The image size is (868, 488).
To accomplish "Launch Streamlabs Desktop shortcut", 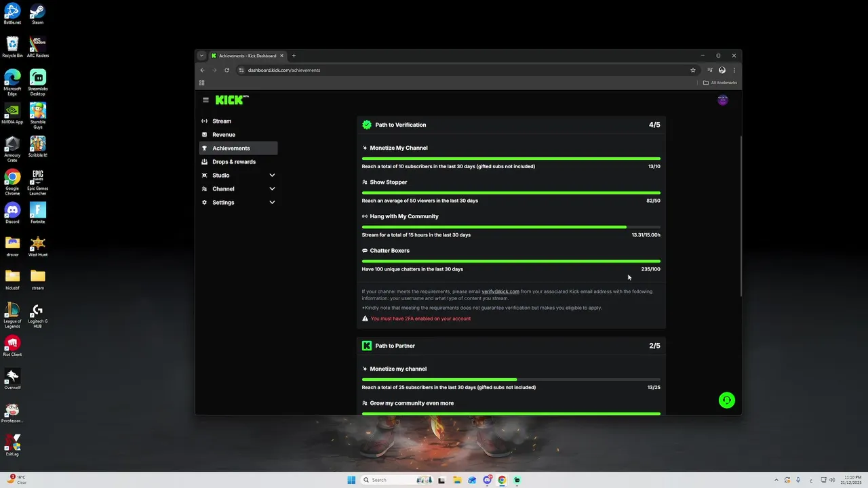I will click(x=37, y=82).
